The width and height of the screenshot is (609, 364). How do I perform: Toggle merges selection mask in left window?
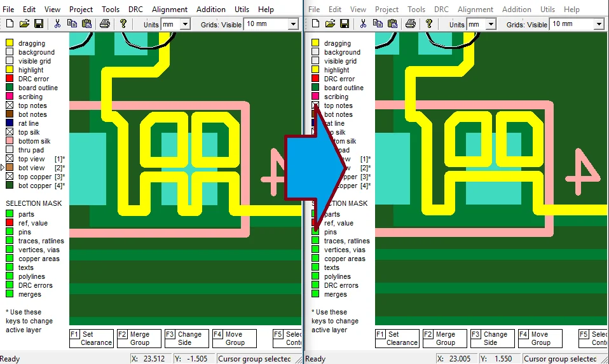click(10, 294)
